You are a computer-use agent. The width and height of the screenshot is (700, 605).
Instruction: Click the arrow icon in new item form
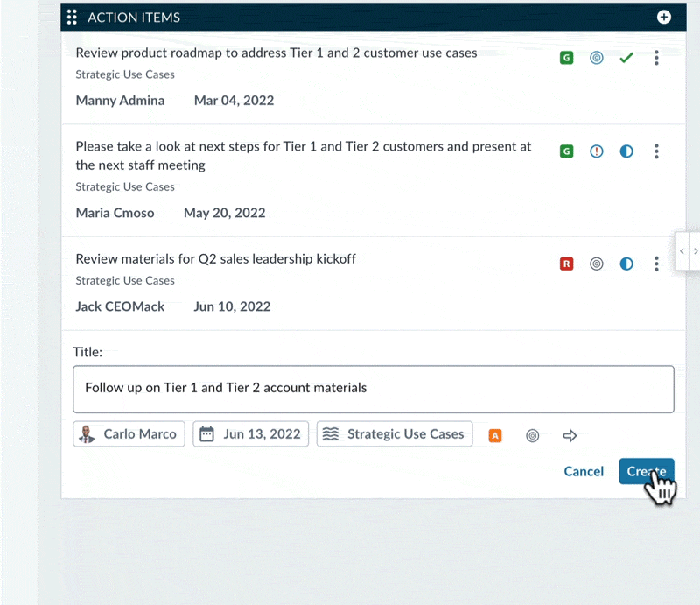click(x=570, y=435)
